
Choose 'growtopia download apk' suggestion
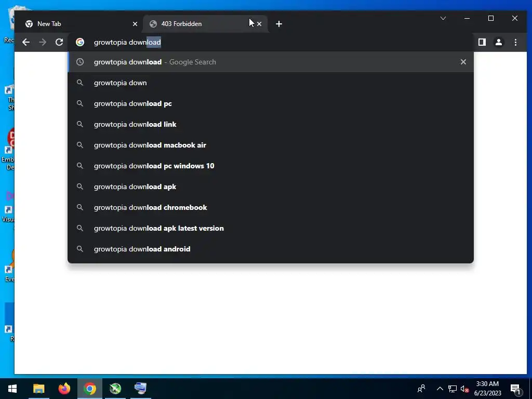coord(270,187)
